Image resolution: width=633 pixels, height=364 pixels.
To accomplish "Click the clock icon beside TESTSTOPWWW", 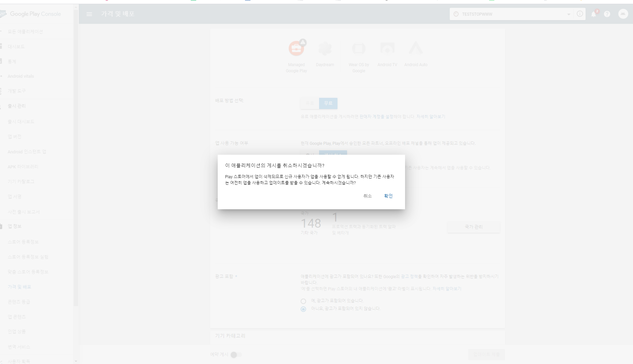I will pos(456,14).
